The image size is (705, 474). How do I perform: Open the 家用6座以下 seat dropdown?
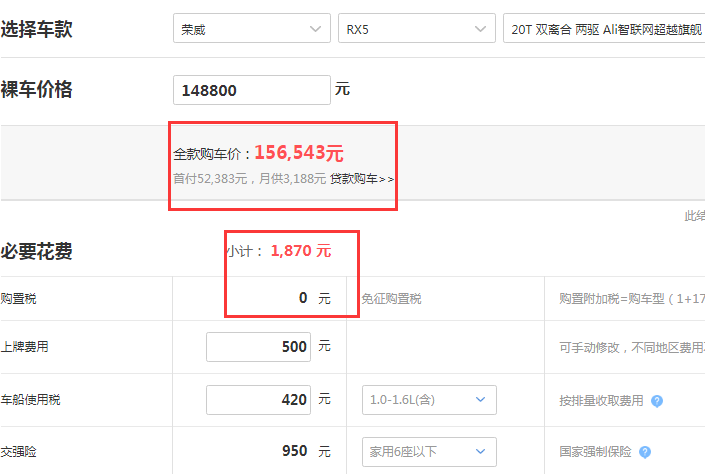click(429, 452)
